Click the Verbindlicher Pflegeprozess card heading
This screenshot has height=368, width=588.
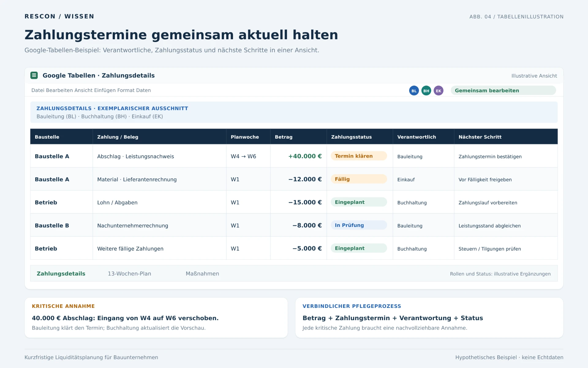click(x=352, y=306)
